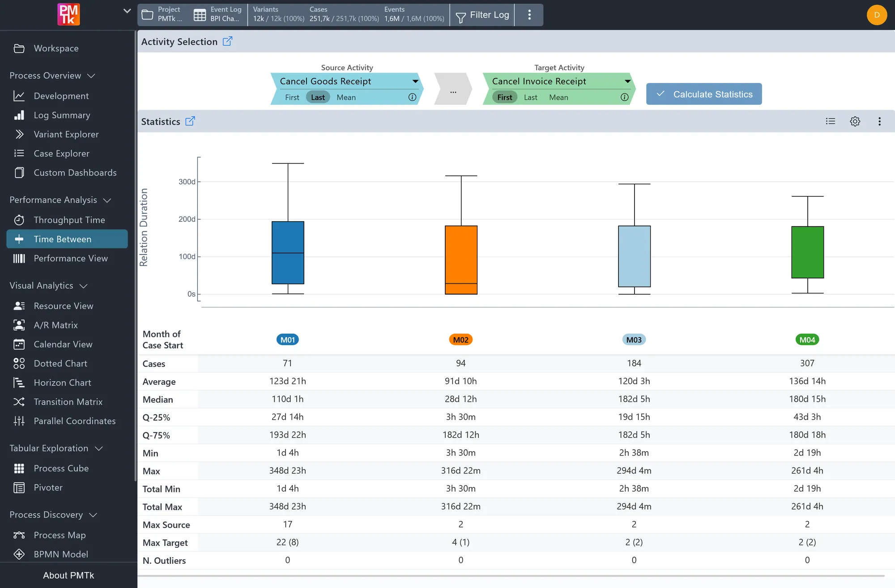Go to Variant Explorer

pyautogui.click(x=67, y=134)
